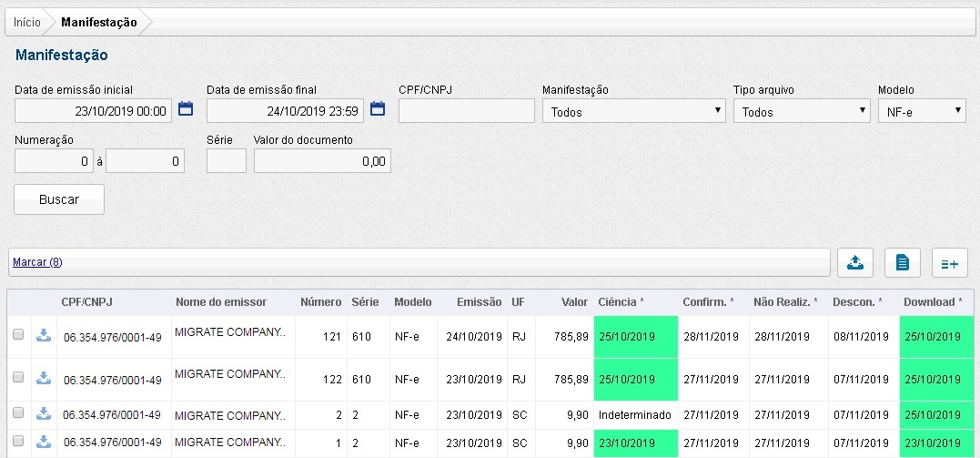
Task: Click the Valor do documento input field
Action: [322, 161]
